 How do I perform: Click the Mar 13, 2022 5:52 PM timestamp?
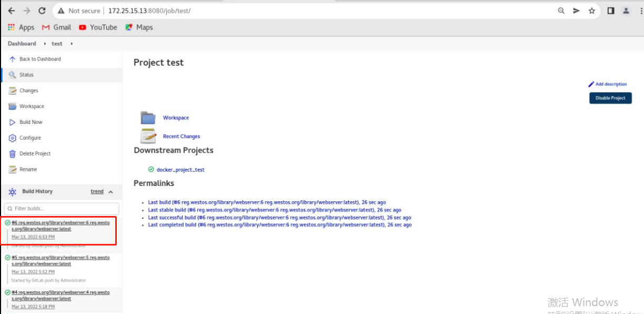33,272
